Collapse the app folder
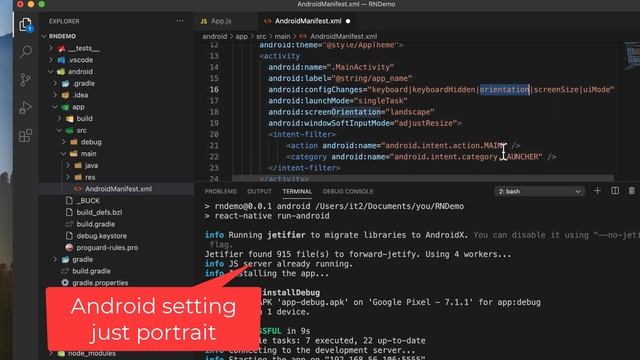This screenshot has height=360, width=640. click(x=55, y=107)
